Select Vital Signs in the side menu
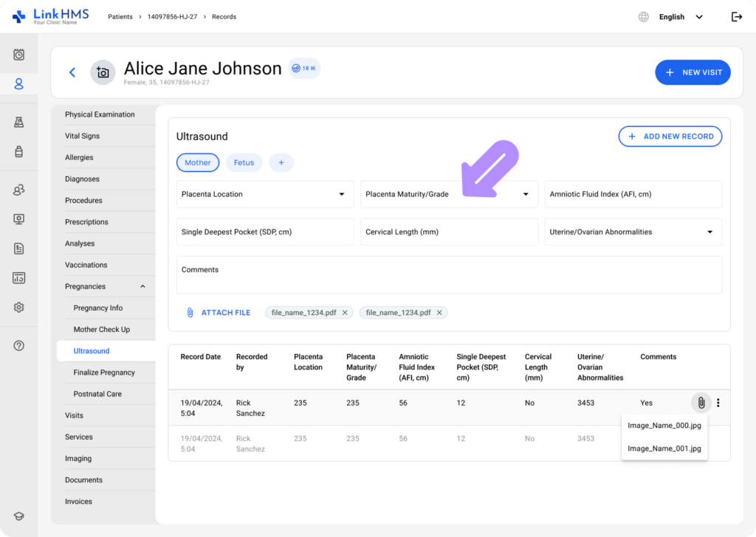The width and height of the screenshot is (756, 537). 83,136
